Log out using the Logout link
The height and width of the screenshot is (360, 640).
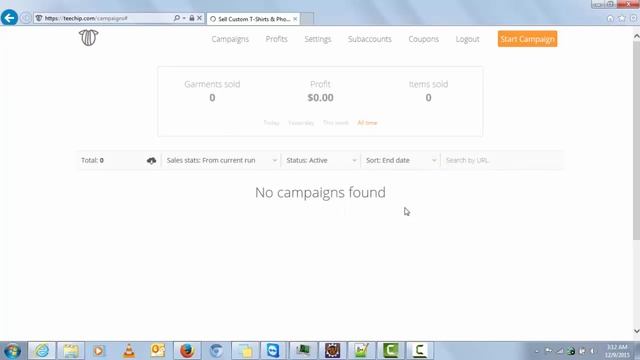[x=467, y=39]
